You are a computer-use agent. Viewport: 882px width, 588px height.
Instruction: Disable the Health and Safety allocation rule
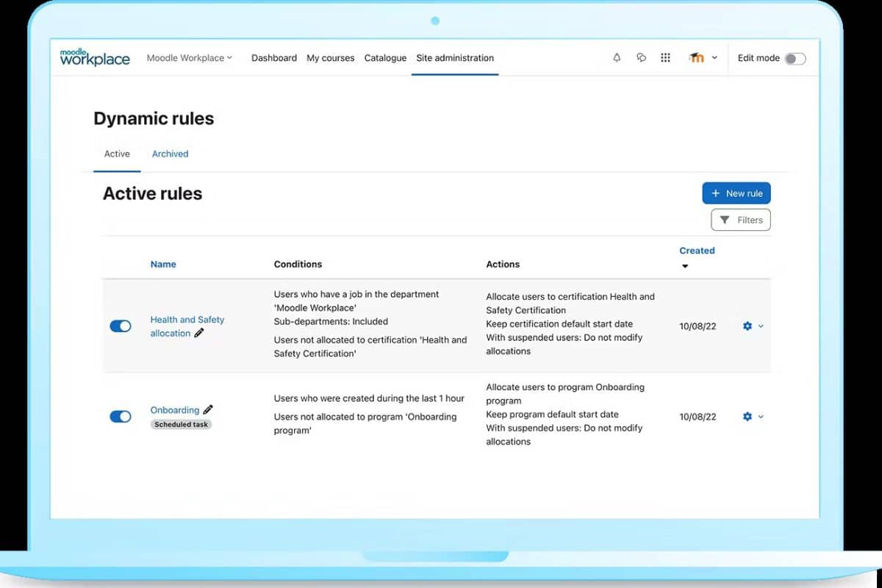pyautogui.click(x=121, y=326)
